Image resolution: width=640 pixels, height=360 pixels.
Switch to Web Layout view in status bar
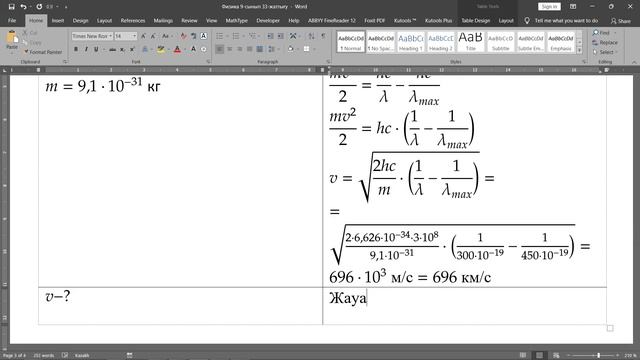[556, 356]
